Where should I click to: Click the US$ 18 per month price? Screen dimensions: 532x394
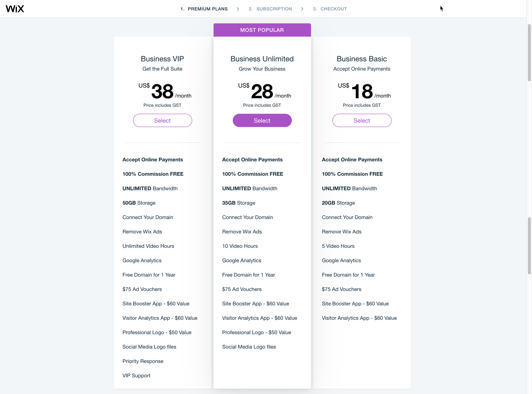364,91
